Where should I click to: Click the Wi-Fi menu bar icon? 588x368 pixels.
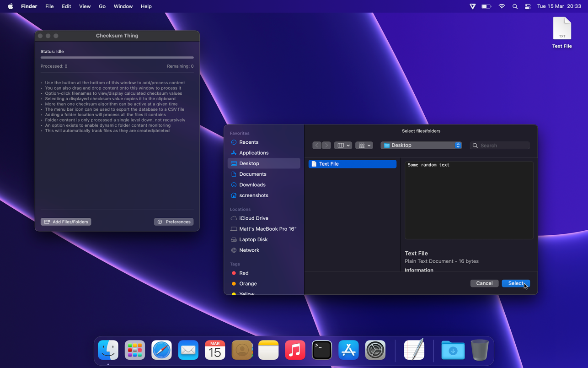click(502, 6)
